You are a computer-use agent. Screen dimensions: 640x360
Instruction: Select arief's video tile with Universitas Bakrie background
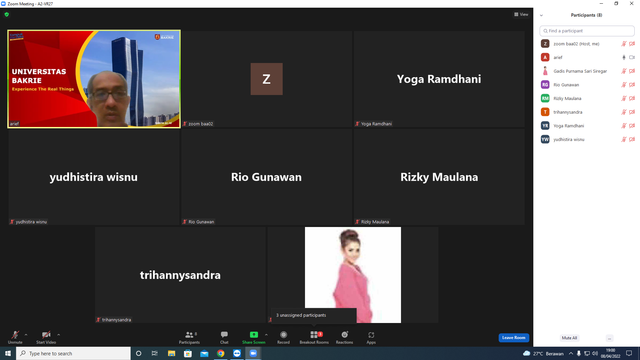click(94, 79)
